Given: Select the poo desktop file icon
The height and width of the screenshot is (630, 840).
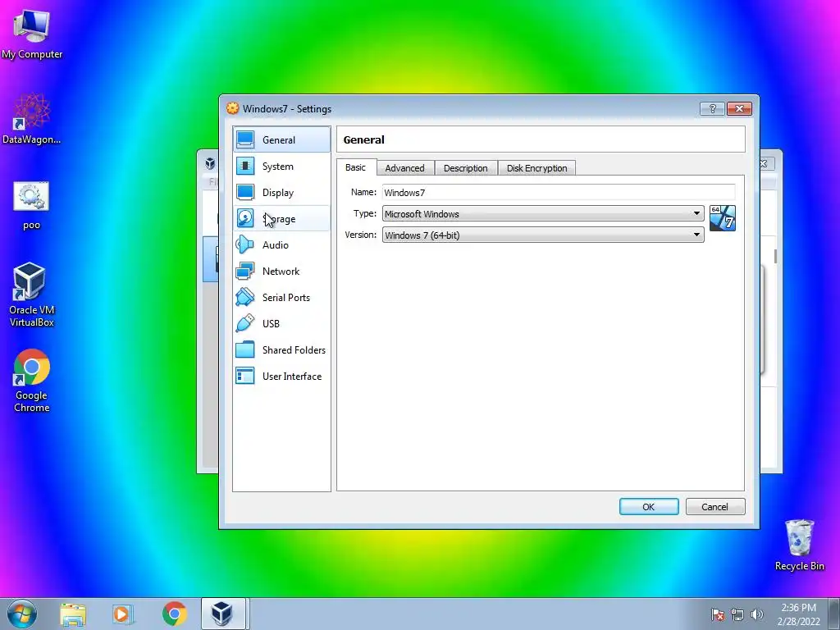Looking at the screenshot, I should [32, 205].
